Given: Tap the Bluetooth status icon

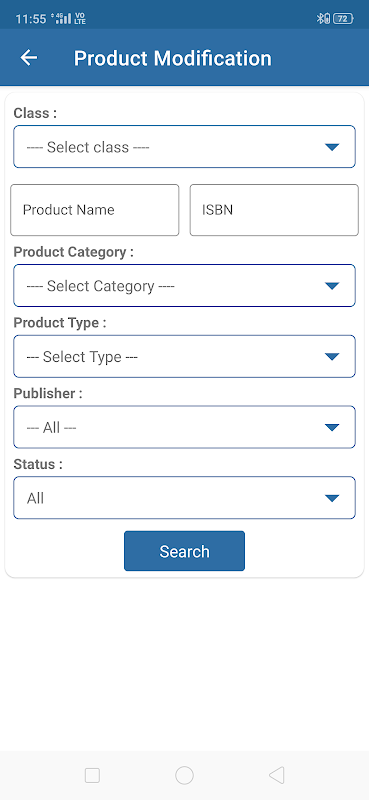Looking at the screenshot, I should click(x=323, y=19).
